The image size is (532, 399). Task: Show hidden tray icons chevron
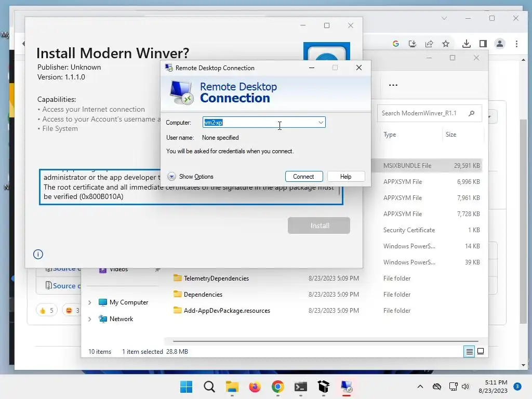(x=420, y=387)
